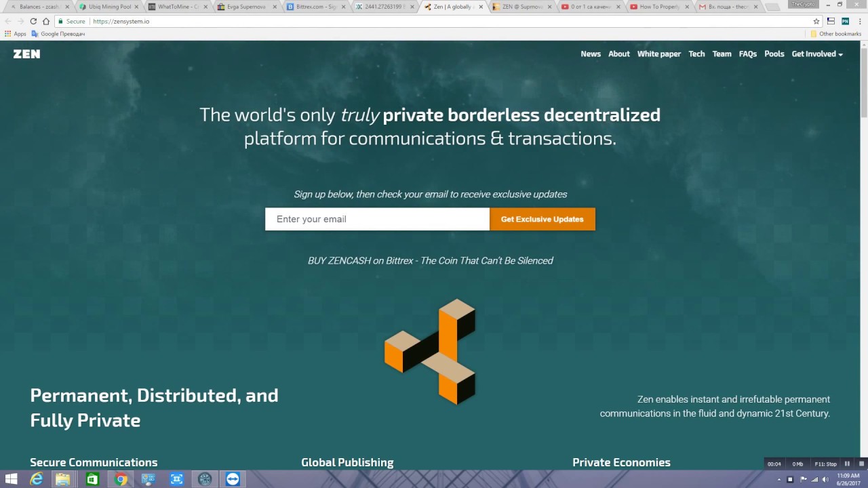Open the round dark taskbar app icon

[x=205, y=479]
